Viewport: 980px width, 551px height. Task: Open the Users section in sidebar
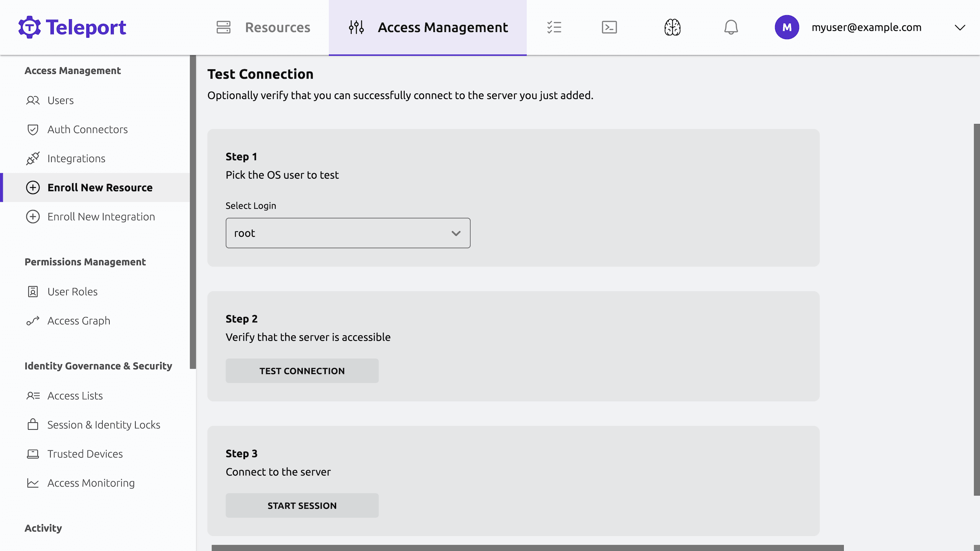[60, 100]
